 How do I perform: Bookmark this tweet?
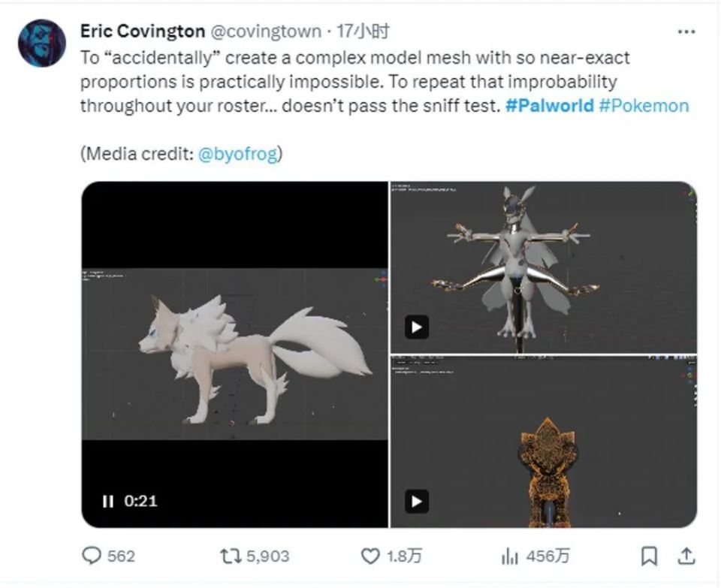(x=649, y=556)
